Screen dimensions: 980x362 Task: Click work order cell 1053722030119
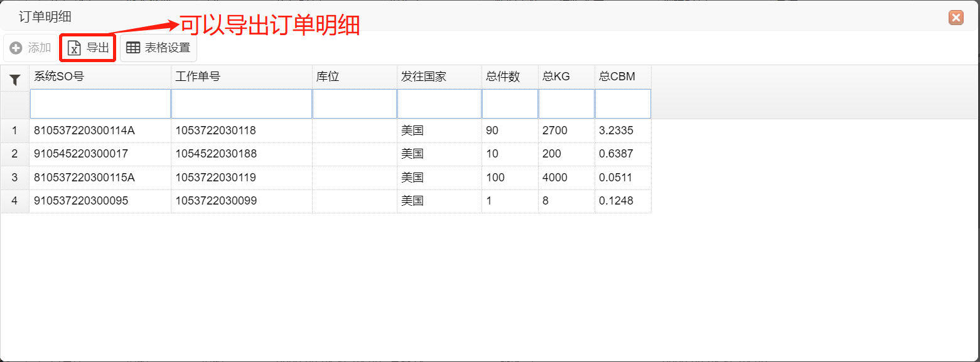click(216, 178)
